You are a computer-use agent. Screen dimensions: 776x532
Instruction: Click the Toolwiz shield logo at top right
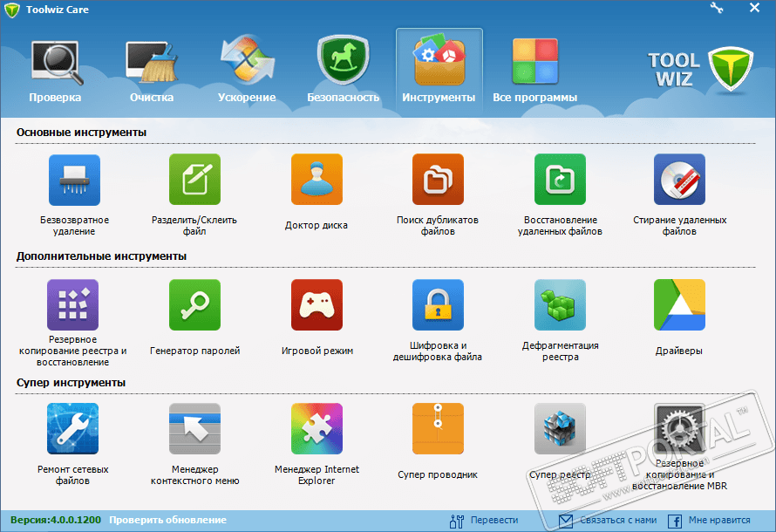[x=731, y=69]
